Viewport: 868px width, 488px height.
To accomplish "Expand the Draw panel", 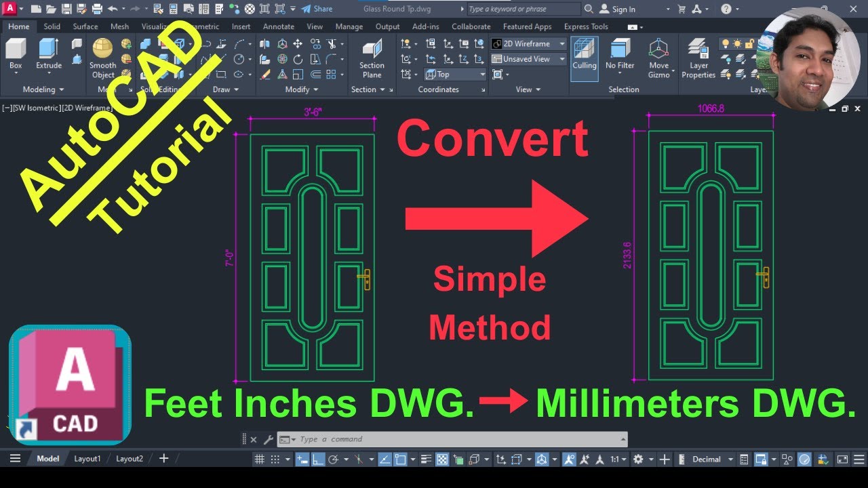I will (225, 89).
